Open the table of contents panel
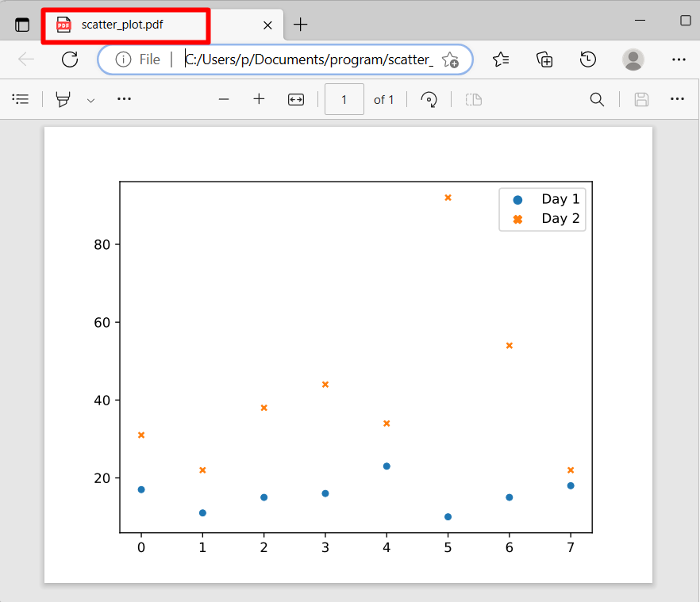 21,99
